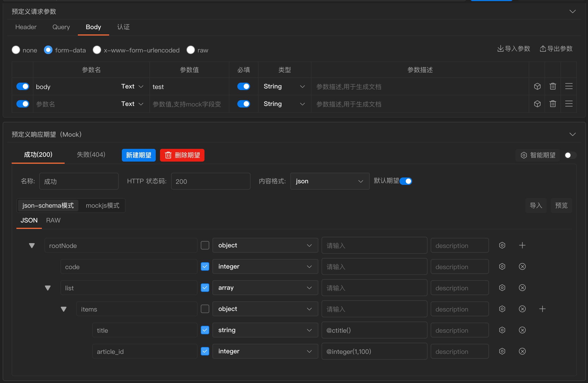Toggle the smart expectation switch

(x=570, y=155)
